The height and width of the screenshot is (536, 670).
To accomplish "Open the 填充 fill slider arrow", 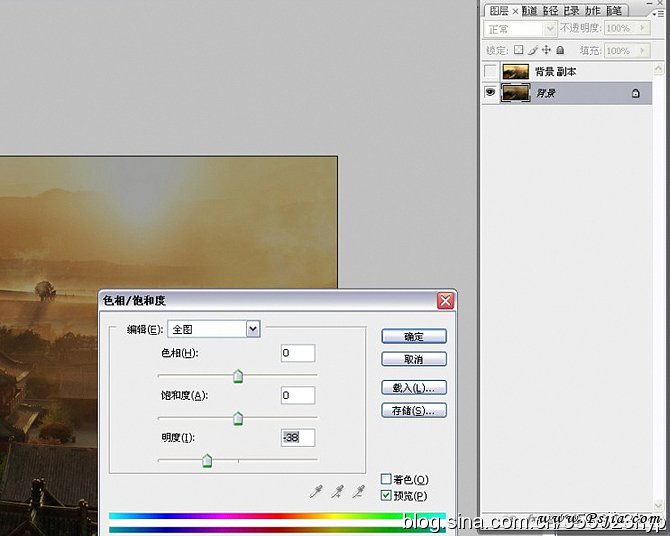I will coord(643,50).
